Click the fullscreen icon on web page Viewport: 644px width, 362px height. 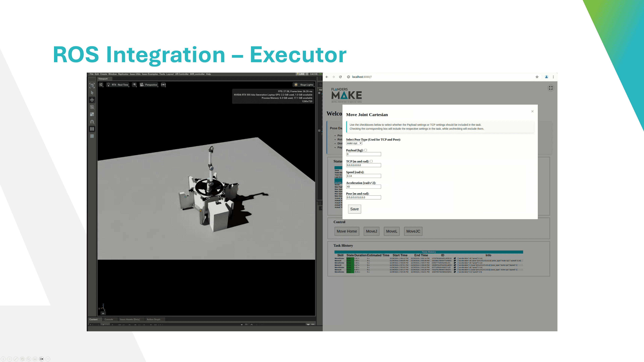551,88
